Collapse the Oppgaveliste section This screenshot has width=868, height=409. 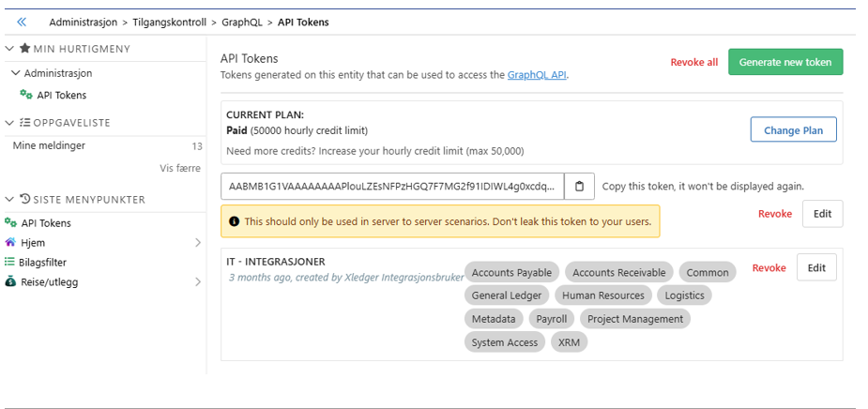tap(9, 123)
